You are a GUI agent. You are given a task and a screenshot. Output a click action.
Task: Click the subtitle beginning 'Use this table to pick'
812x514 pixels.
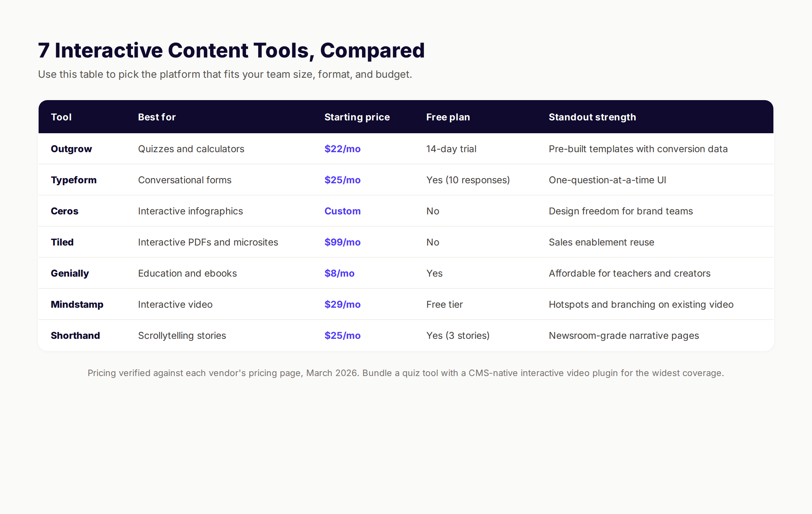click(x=225, y=74)
